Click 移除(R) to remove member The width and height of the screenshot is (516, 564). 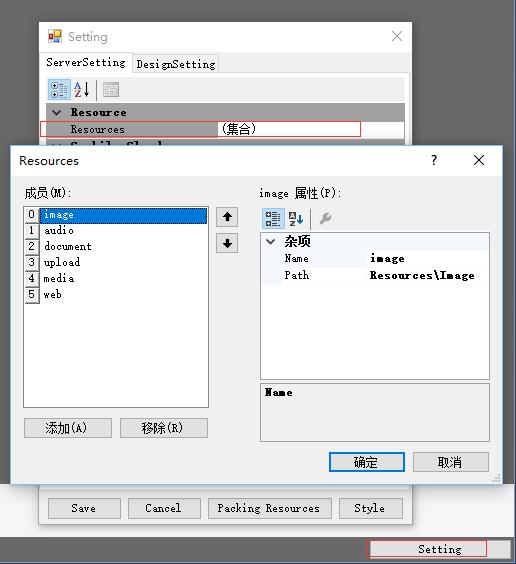pyautogui.click(x=164, y=428)
